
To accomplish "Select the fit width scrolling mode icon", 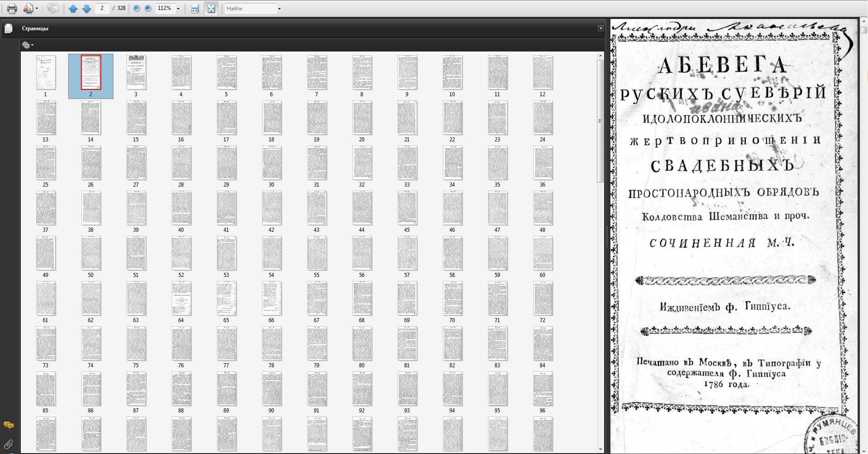I will pos(195,9).
